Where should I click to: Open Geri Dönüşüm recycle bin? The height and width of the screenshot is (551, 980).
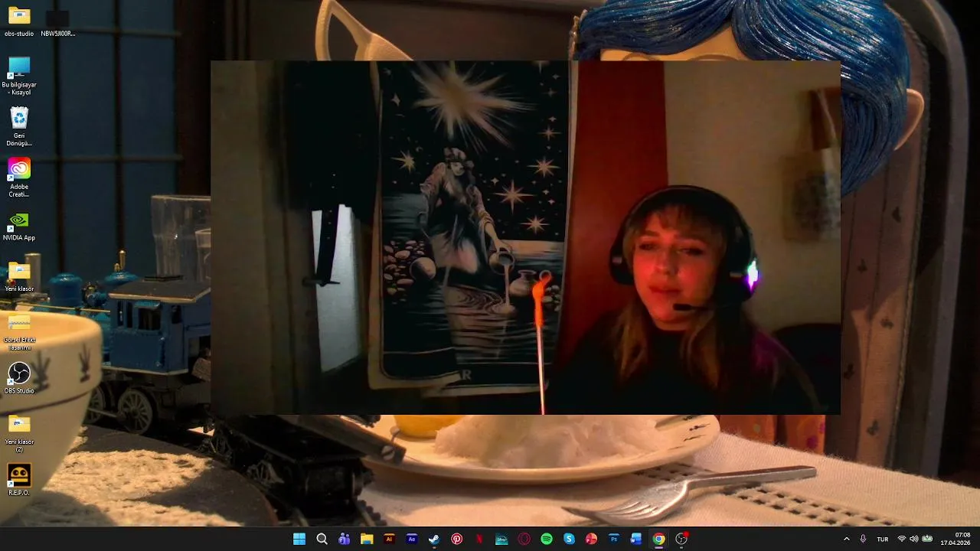point(19,127)
